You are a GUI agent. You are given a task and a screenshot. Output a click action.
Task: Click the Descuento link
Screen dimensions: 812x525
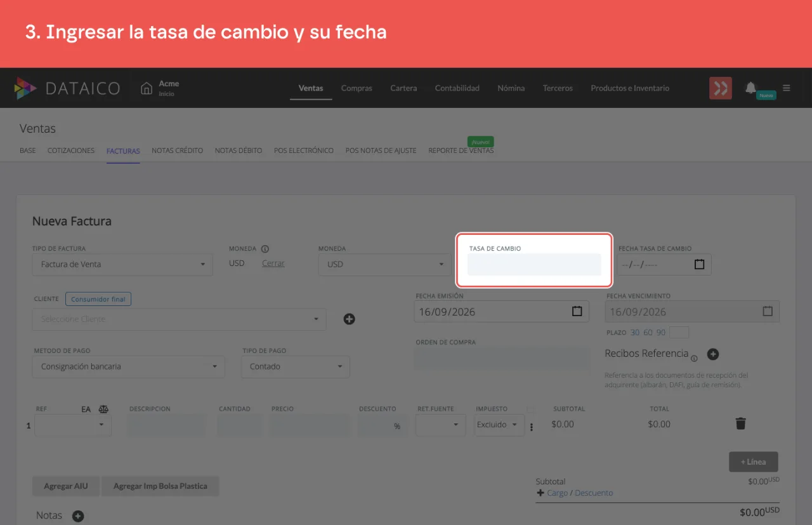(594, 493)
